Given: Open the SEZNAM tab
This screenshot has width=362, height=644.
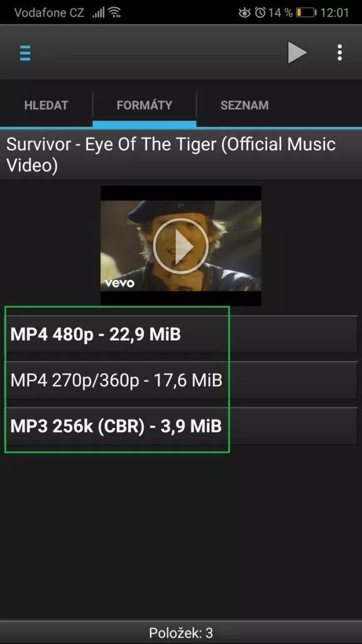Looking at the screenshot, I should (244, 105).
